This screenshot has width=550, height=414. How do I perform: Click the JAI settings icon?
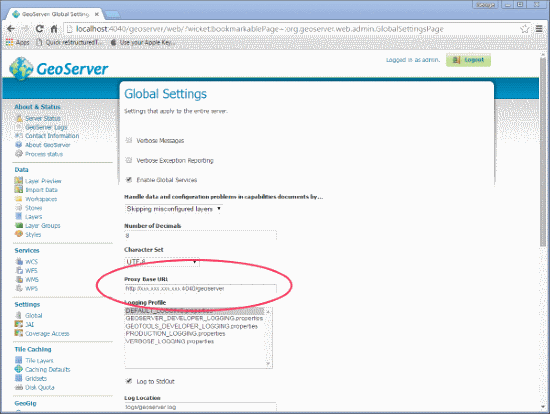(19, 324)
